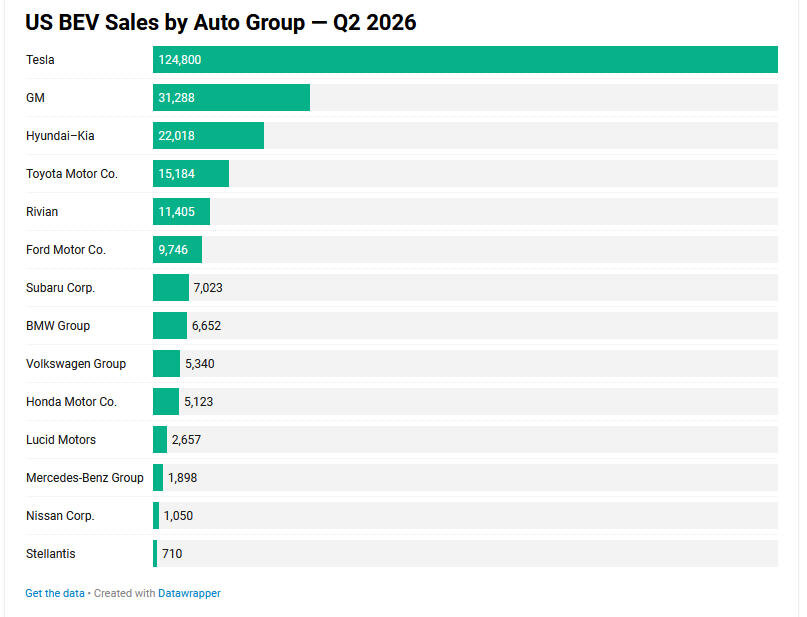This screenshot has width=807, height=617.
Task: Click the green BMW Group bar
Action: tap(170, 326)
